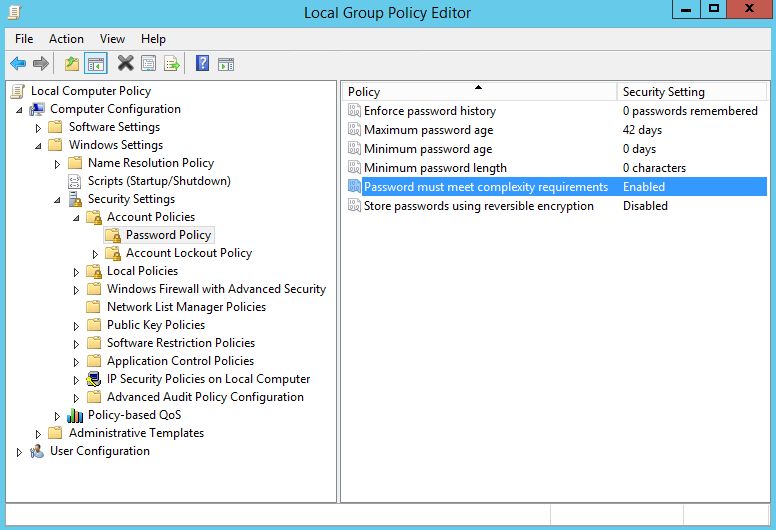This screenshot has height=530, width=776.
Task: Collapse the Account Policies node
Action: point(77,217)
